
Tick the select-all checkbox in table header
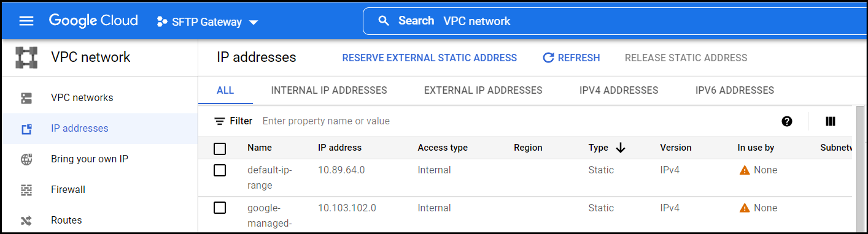click(x=220, y=148)
